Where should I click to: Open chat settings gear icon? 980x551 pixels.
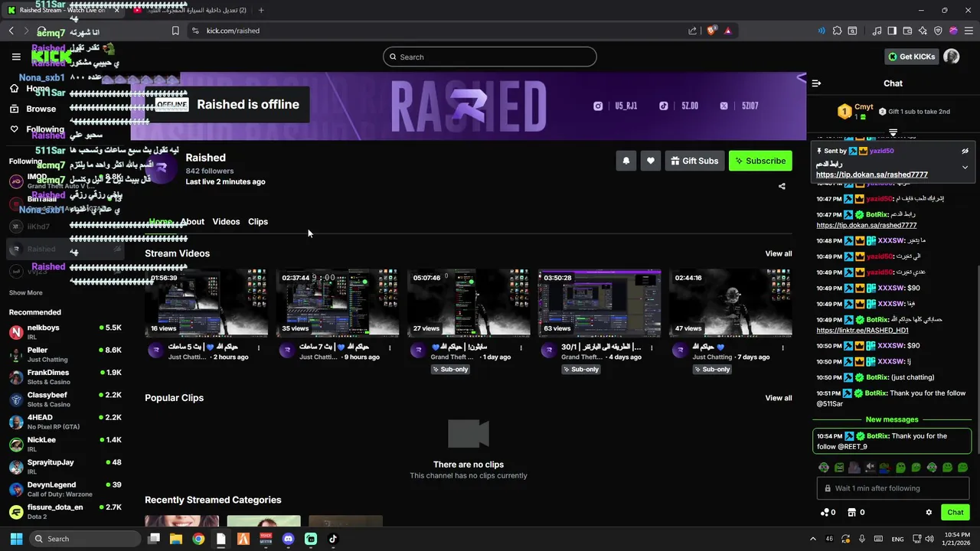(929, 513)
